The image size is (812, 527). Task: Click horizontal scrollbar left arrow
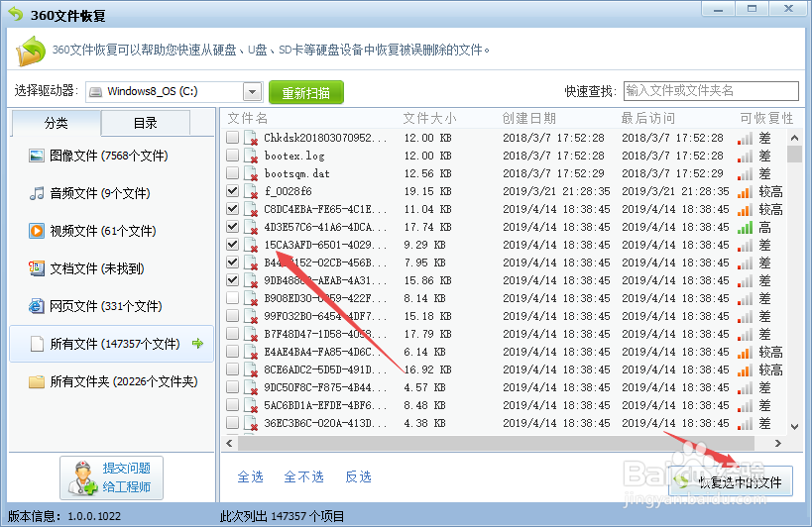(x=229, y=443)
